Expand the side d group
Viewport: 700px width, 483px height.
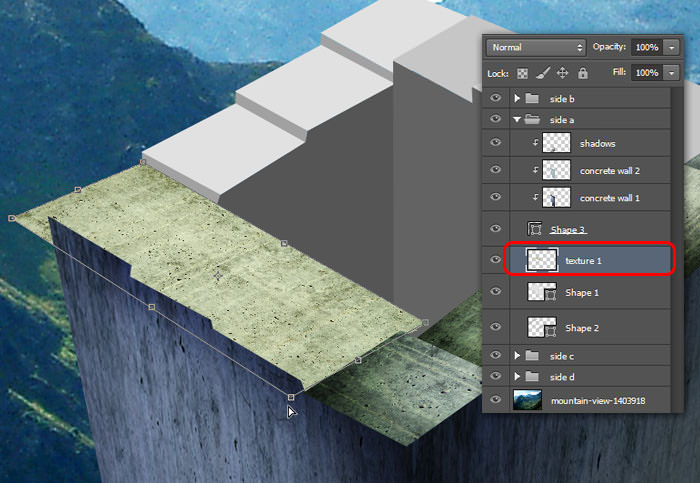coord(517,377)
